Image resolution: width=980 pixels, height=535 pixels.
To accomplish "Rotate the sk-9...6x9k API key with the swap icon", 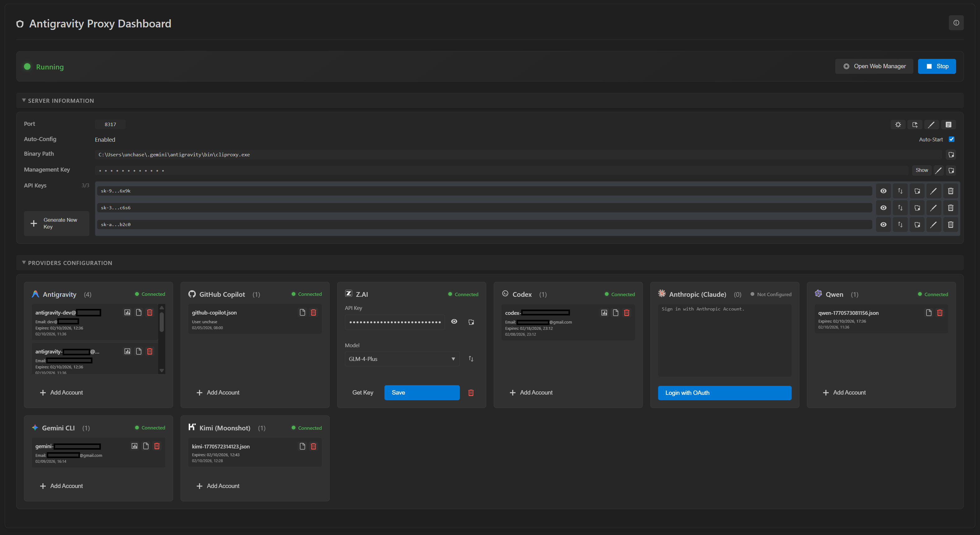I will [x=900, y=191].
